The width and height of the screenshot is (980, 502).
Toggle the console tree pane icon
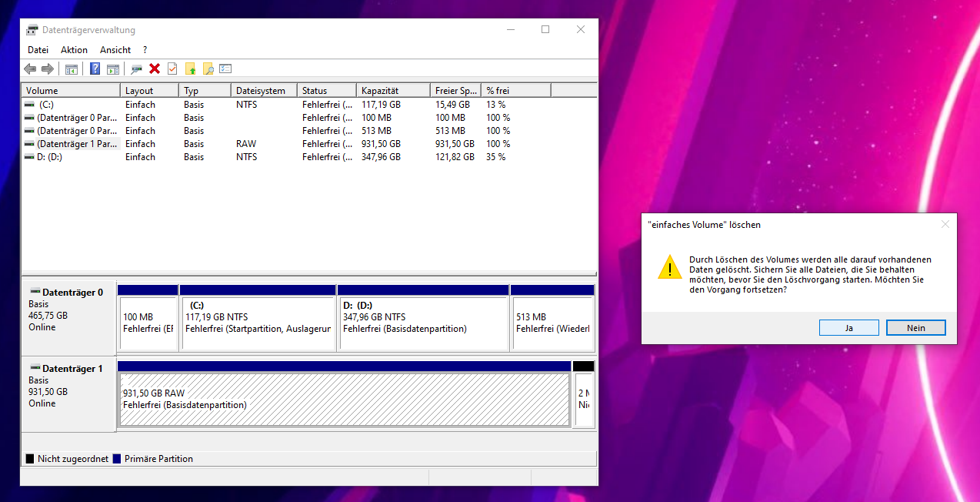[x=71, y=69]
